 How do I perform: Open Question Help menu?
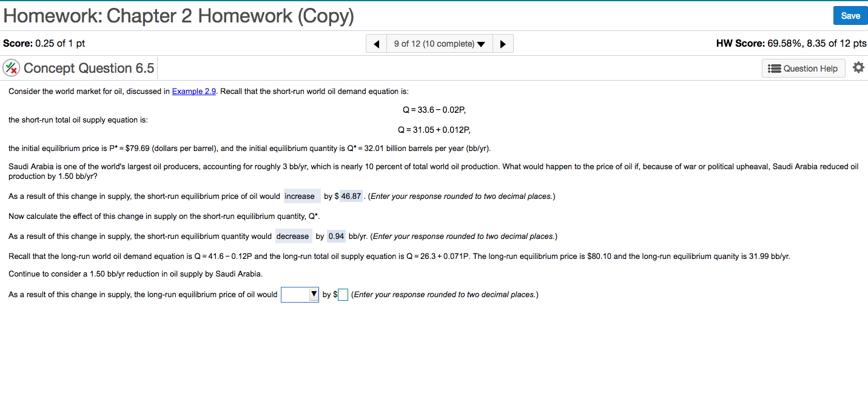(x=803, y=69)
